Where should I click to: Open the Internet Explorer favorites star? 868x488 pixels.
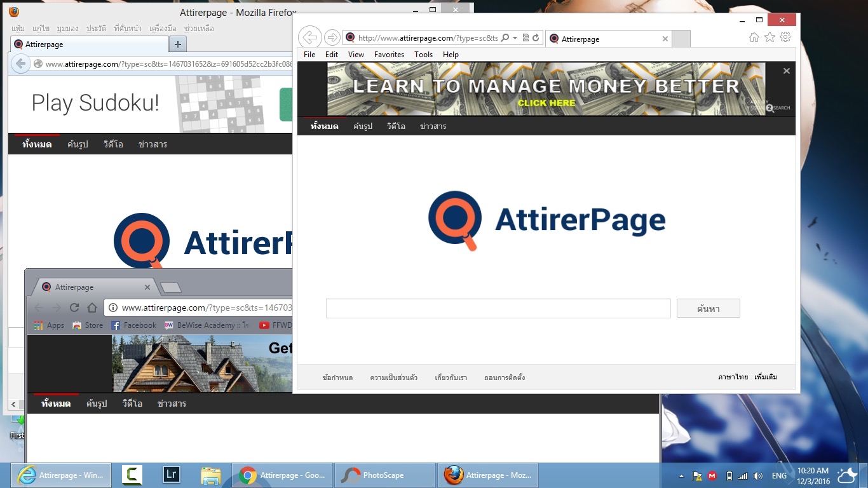(x=770, y=37)
